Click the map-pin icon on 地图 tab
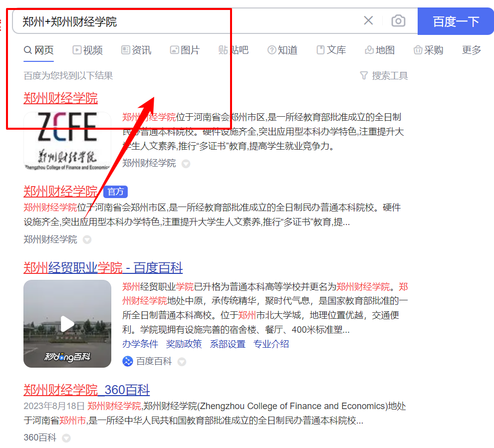The width and height of the screenshot is (494, 448). (369, 50)
